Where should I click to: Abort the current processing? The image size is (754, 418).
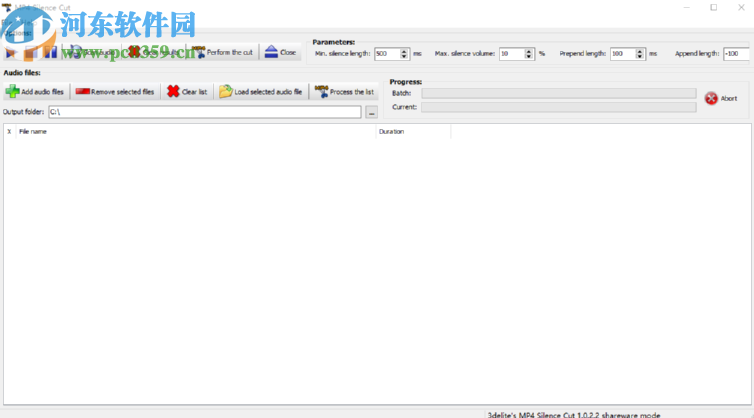point(721,98)
